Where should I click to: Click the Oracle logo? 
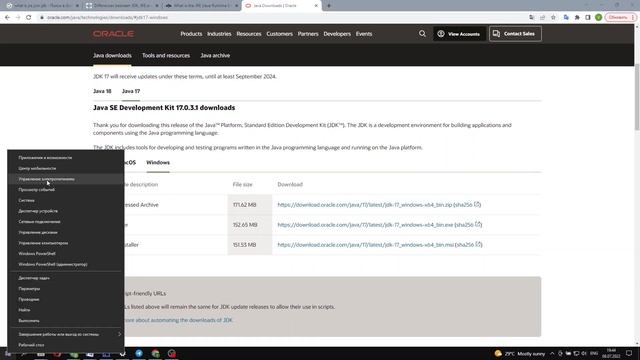pyautogui.click(x=113, y=34)
